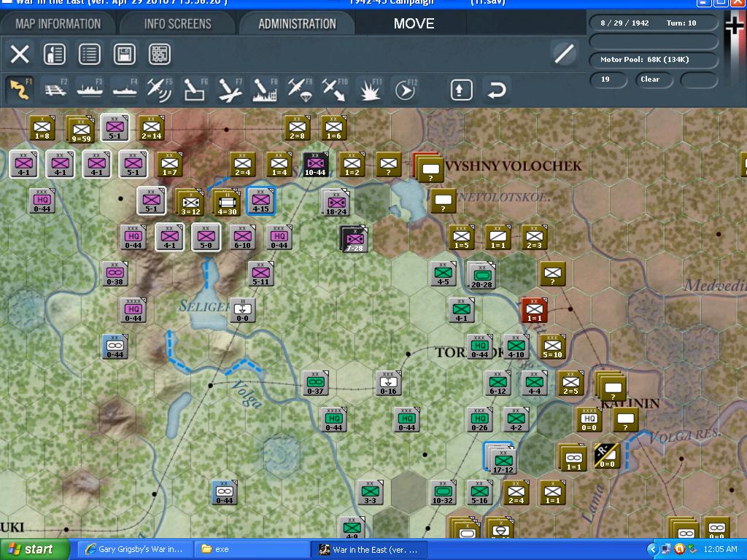Image resolution: width=747 pixels, height=560 pixels.
Task: Select the 5-16 green infantry unit
Action: (x=479, y=492)
